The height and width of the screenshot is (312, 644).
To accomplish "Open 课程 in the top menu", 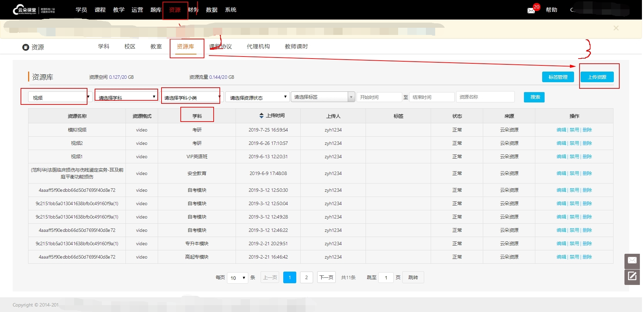I will pos(100,10).
